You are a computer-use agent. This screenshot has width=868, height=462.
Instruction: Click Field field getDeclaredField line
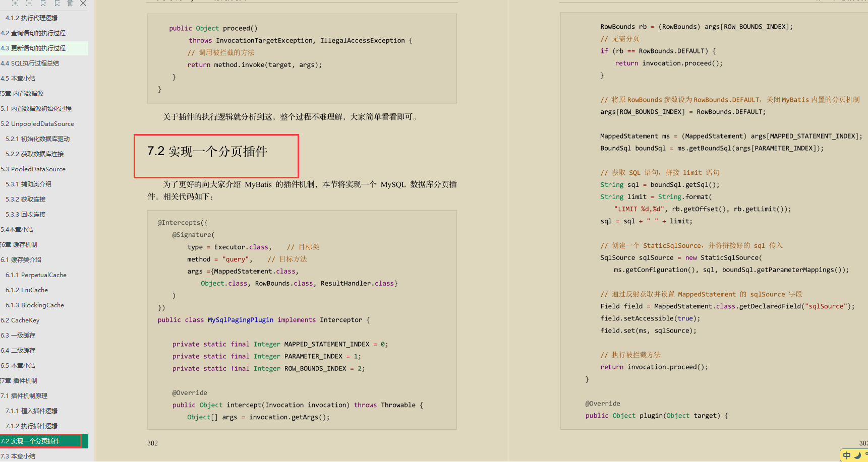727,306
